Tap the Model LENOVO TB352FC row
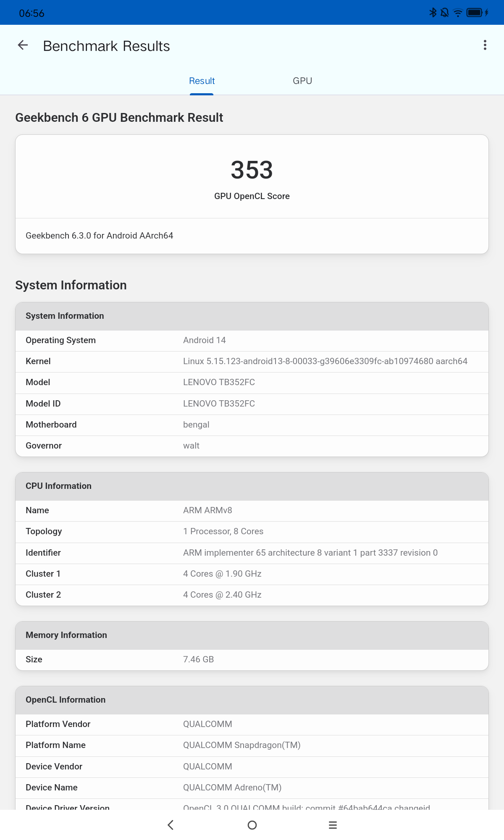The width and height of the screenshot is (504, 840). pyautogui.click(x=252, y=382)
